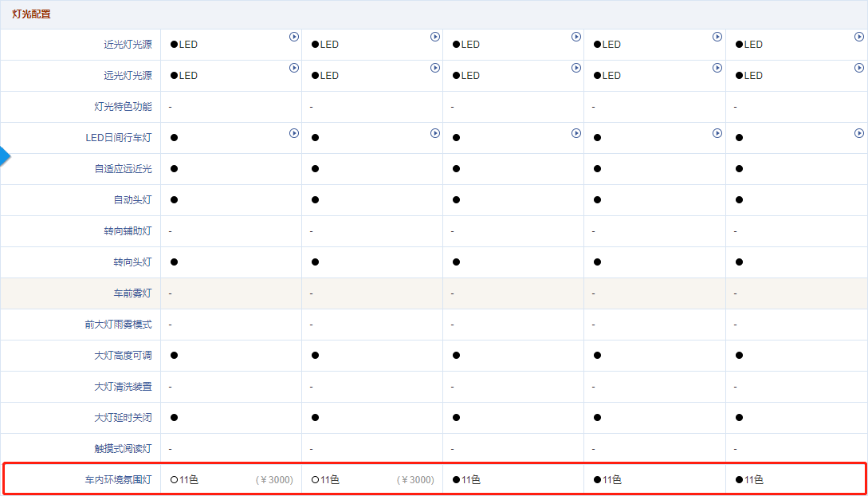Click the second column's optional 11色 entry

(326, 480)
